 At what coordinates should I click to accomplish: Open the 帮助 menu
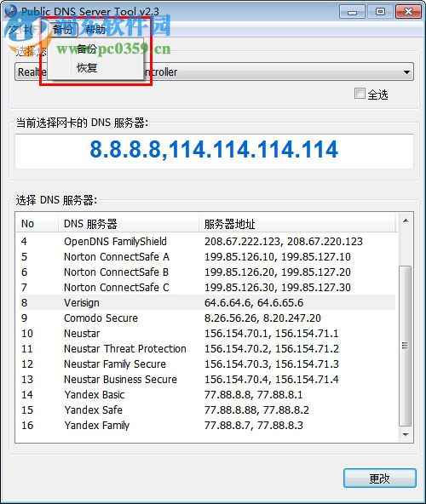tap(95, 30)
